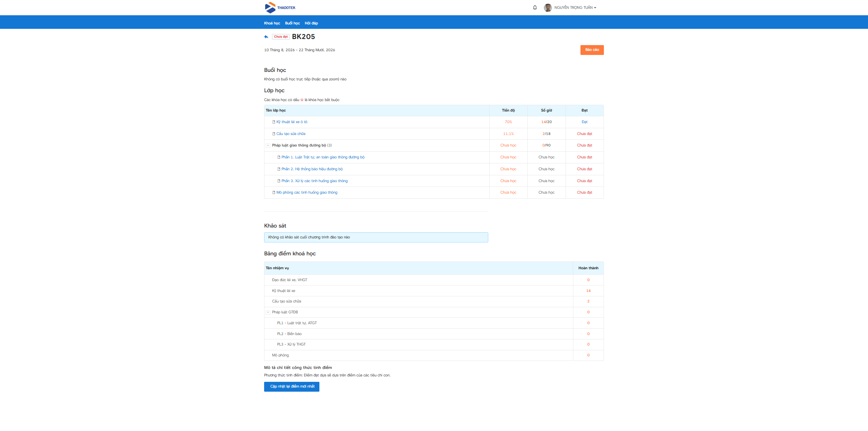
Task: Select the Đạo đức lái xe, VHGT row
Action: point(434,280)
